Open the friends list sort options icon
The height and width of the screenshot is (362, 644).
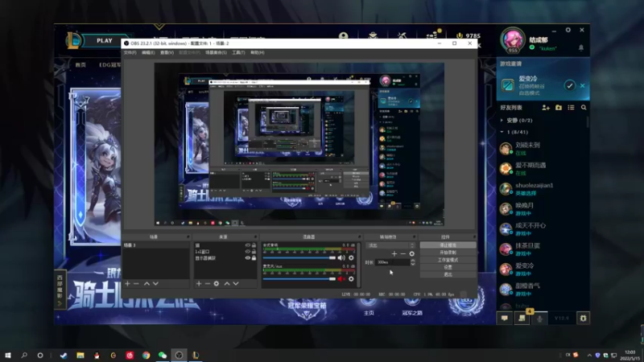[571, 108]
